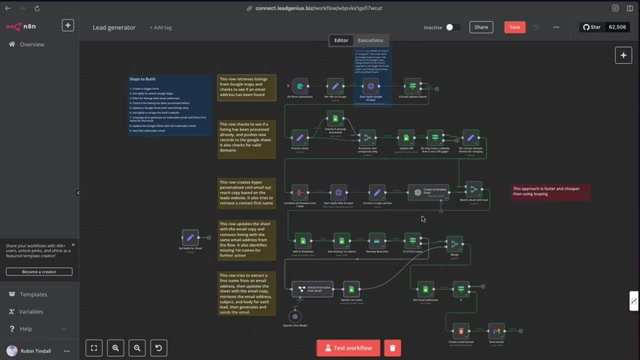Viewport: 640px width, 360px height.
Task: Click the zoom out magnifier icon
Action: pyautogui.click(x=137, y=348)
